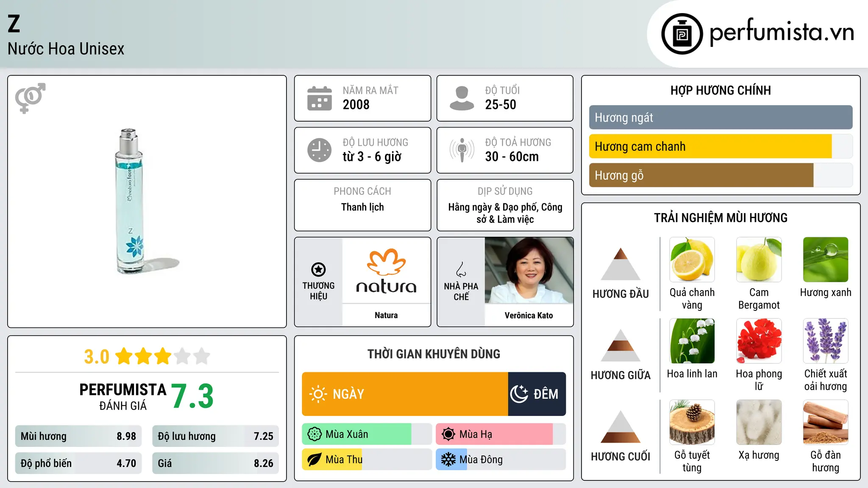This screenshot has height=488, width=868.
Task: Click the Ngày daytime segment
Action: click(405, 394)
